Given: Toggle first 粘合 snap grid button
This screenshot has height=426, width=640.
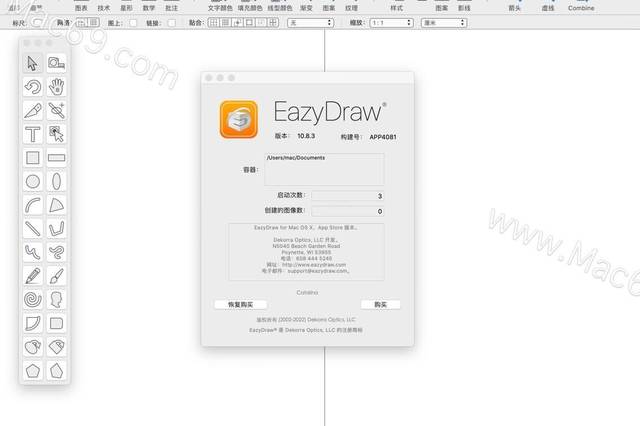Looking at the screenshot, I should [x=214, y=23].
